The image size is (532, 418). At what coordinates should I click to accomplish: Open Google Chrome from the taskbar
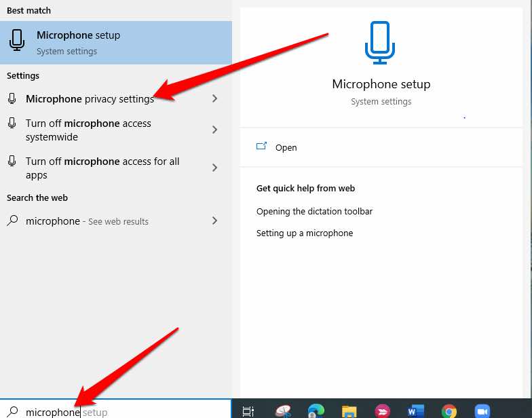449,411
